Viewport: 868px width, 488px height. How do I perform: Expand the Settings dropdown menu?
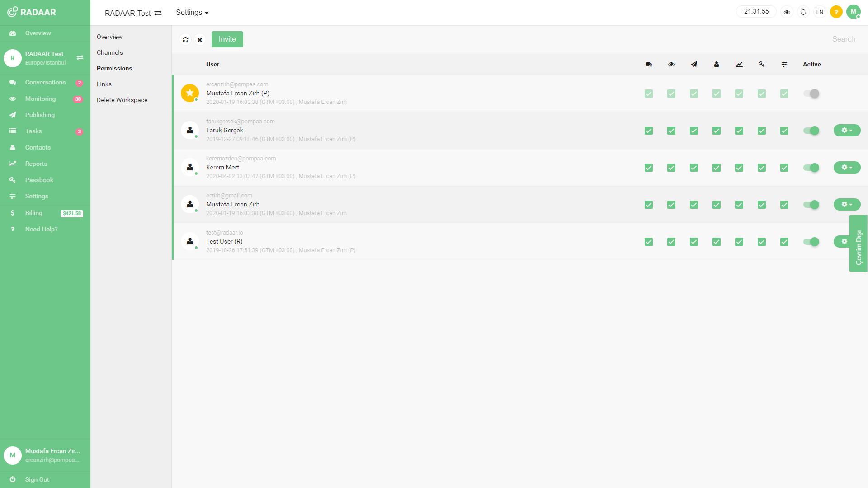coord(192,12)
